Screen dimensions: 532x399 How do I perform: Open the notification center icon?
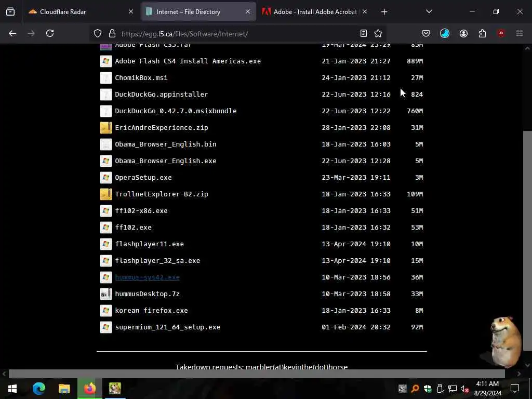pos(515,389)
